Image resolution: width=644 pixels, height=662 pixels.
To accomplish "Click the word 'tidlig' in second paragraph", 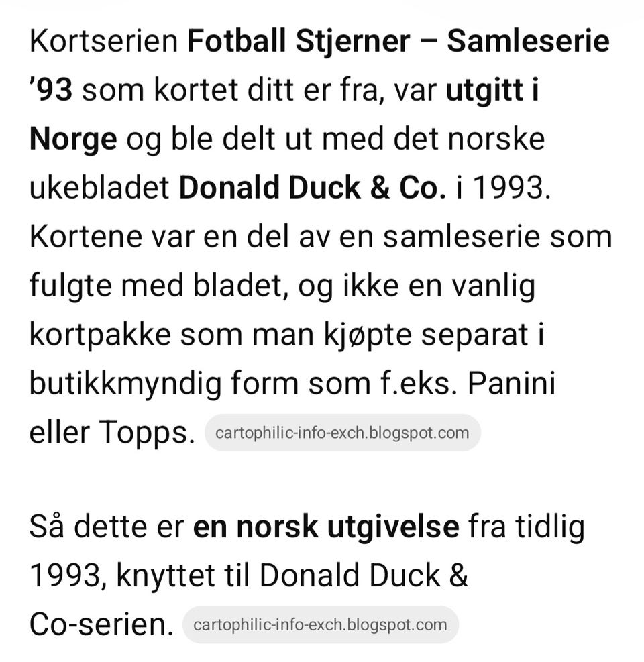I will [x=549, y=527].
